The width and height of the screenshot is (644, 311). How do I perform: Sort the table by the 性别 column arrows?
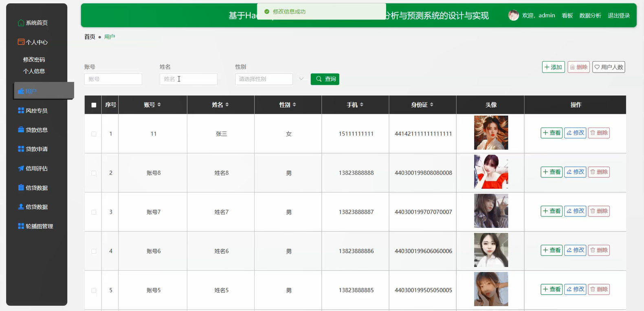click(x=295, y=105)
